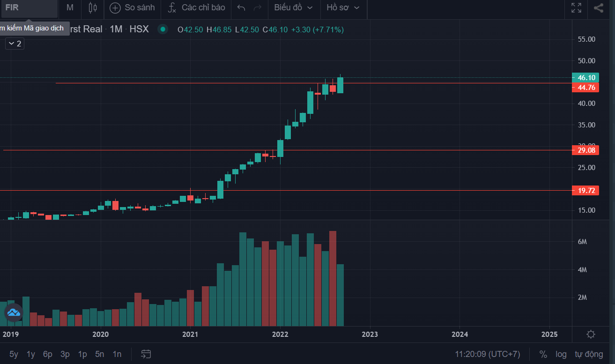This screenshot has height=364, width=615.
Task: Select the 1n time range
Action: (117, 354)
